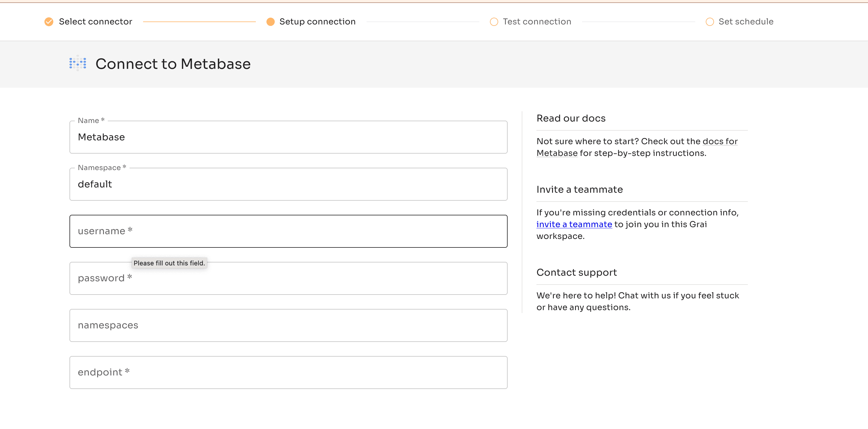
Task: Click the Please fill out this field tooltip
Action: [169, 263]
